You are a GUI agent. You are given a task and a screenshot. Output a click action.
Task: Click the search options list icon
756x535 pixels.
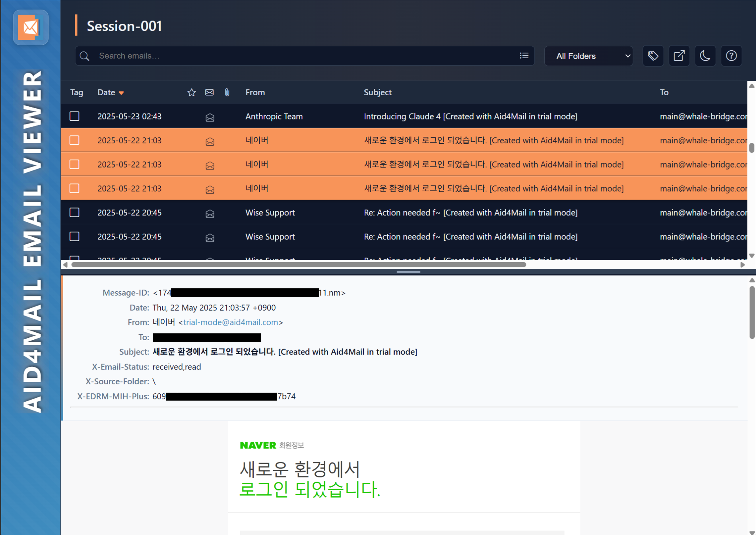pos(524,56)
